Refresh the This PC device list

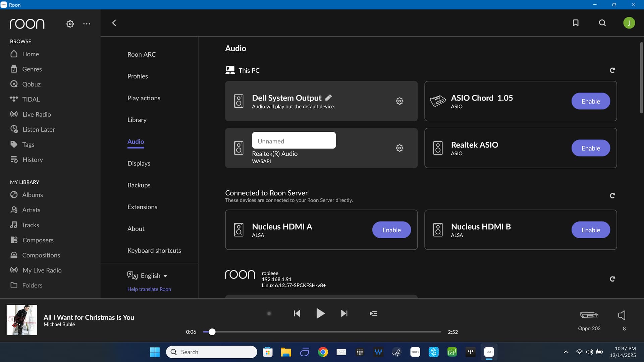[x=612, y=70]
